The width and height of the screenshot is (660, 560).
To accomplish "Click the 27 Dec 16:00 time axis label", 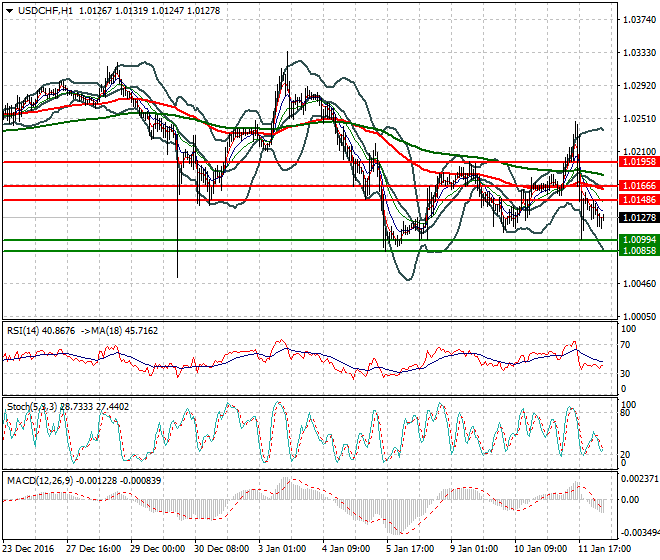I will click(93, 549).
